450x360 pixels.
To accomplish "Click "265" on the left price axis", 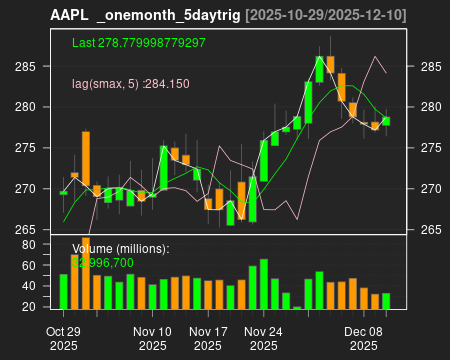I will (25, 229).
